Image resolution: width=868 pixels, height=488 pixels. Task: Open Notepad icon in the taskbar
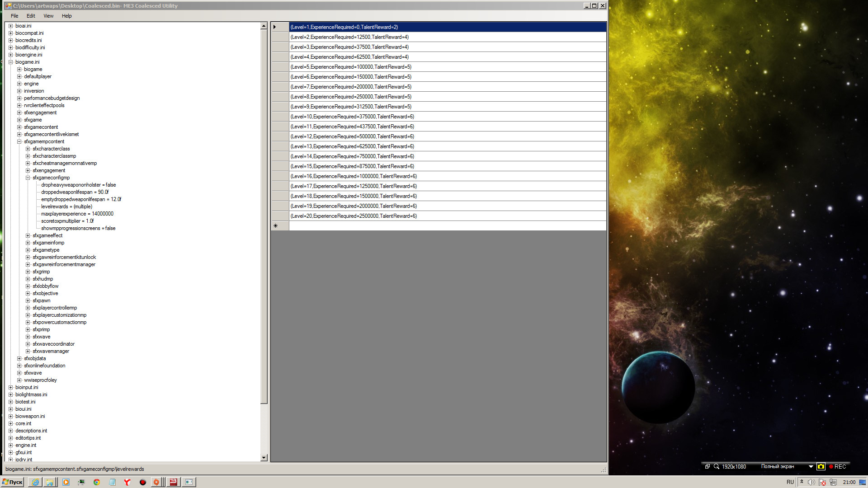point(112,482)
